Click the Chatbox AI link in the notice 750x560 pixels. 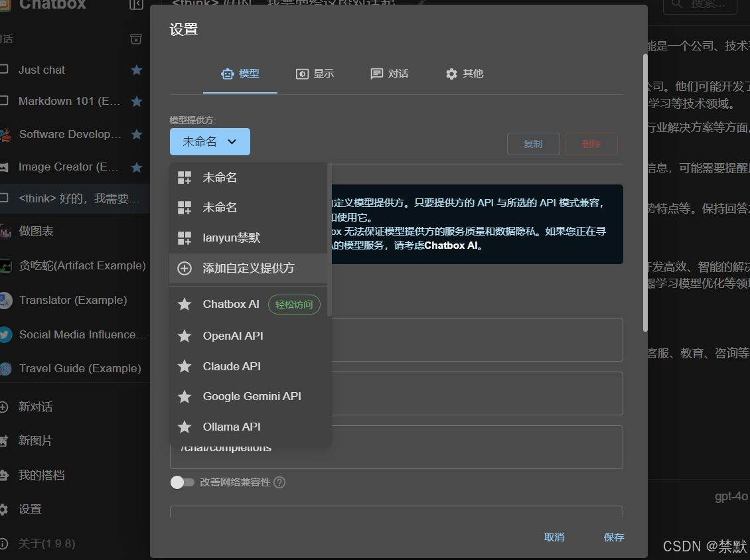click(451, 245)
